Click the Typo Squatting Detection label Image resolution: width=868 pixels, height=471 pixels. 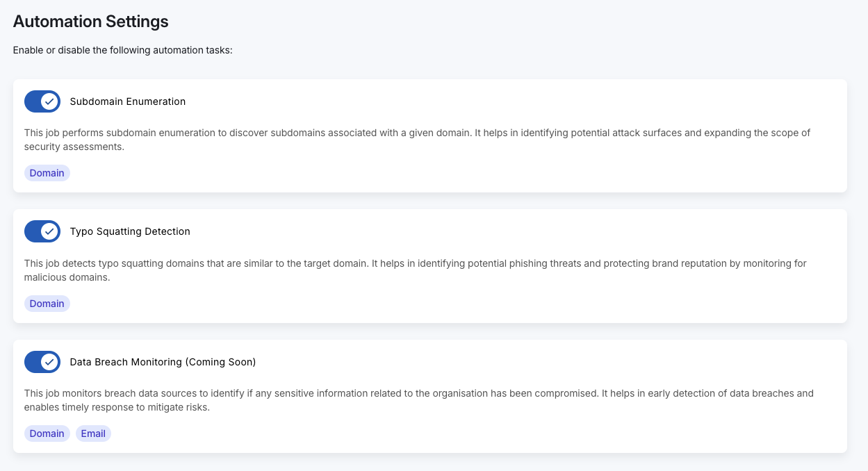(x=130, y=231)
